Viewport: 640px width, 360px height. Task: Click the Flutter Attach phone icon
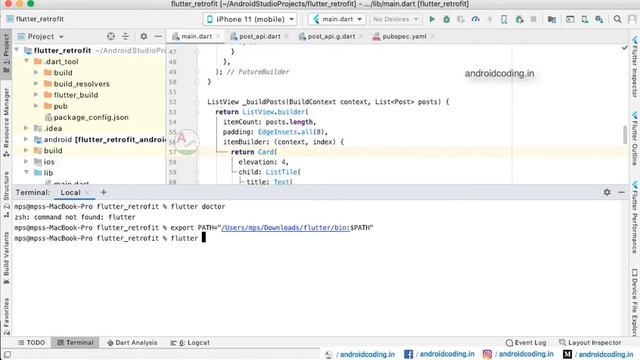tap(504, 19)
